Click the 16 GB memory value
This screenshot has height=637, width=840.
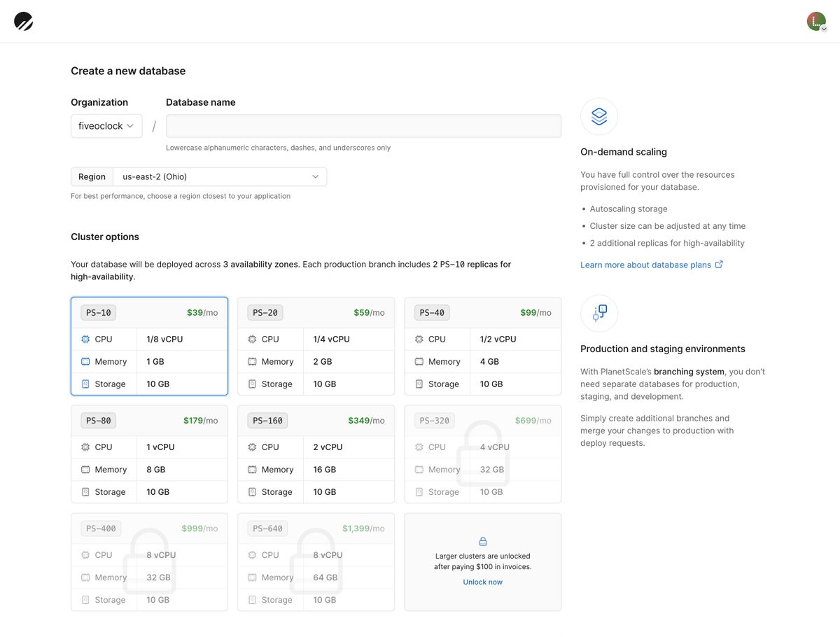click(x=325, y=469)
